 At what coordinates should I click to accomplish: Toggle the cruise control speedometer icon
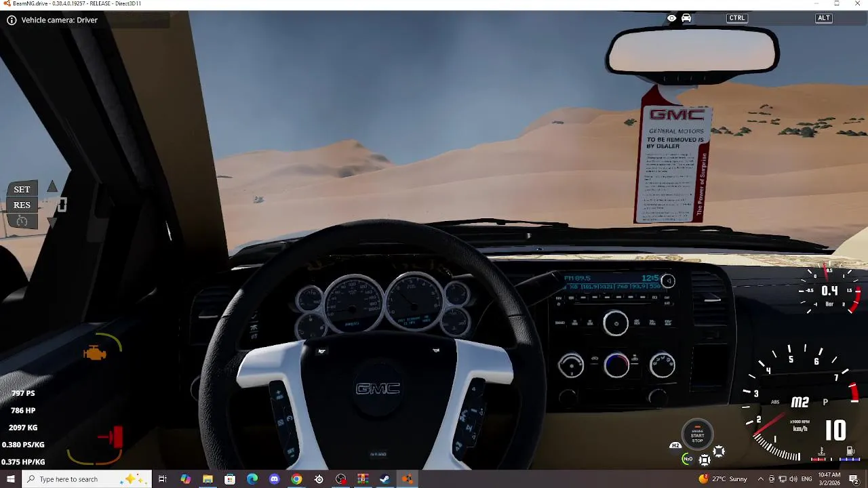(22, 221)
